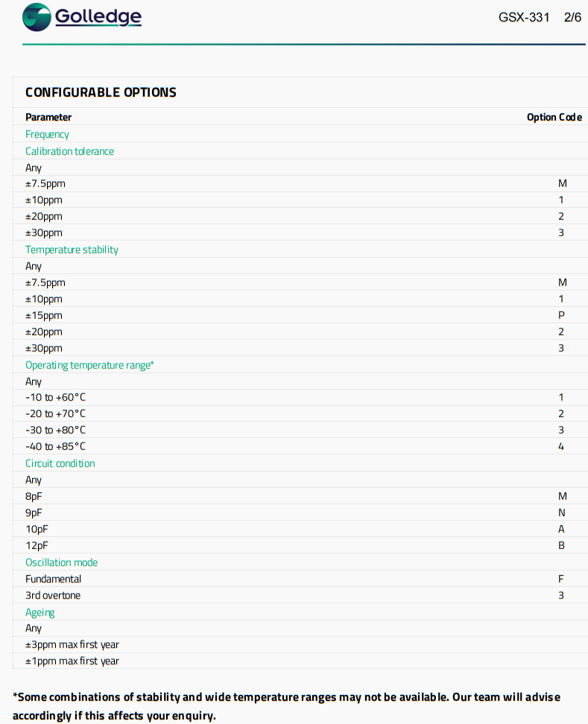Click the CONFIGURABLE OPTIONS heading
The height and width of the screenshot is (724, 588).
[x=101, y=92]
